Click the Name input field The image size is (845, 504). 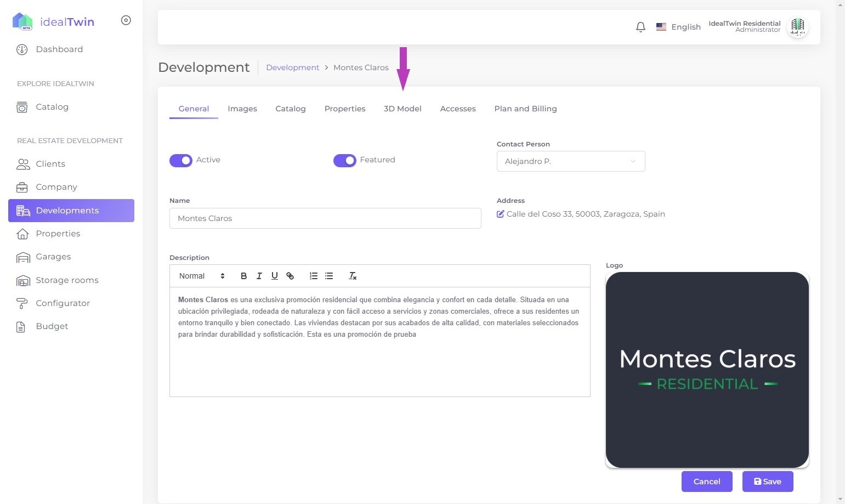point(325,218)
